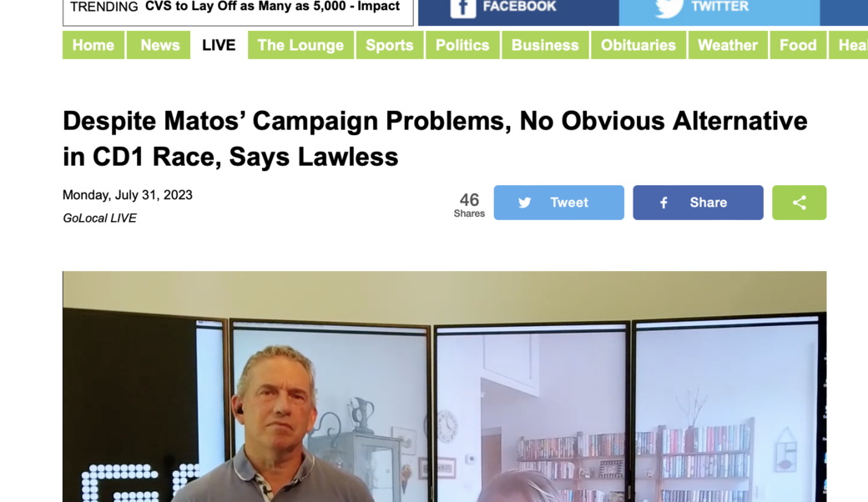
Task: View the Obituaries page
Action: 638,45
